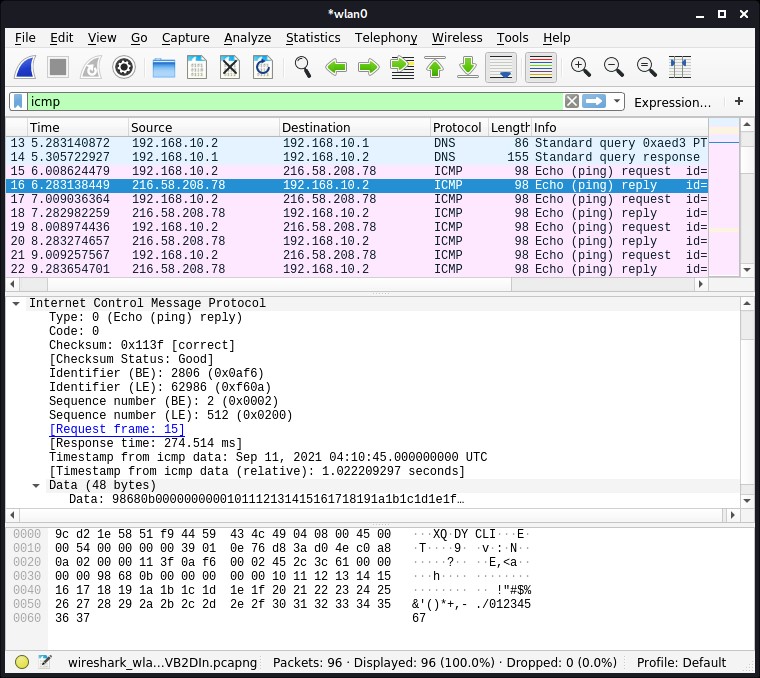Viewport: 760px width, 678px height.
Task: Sort packets by Info column
Action: tap(619, 127)
